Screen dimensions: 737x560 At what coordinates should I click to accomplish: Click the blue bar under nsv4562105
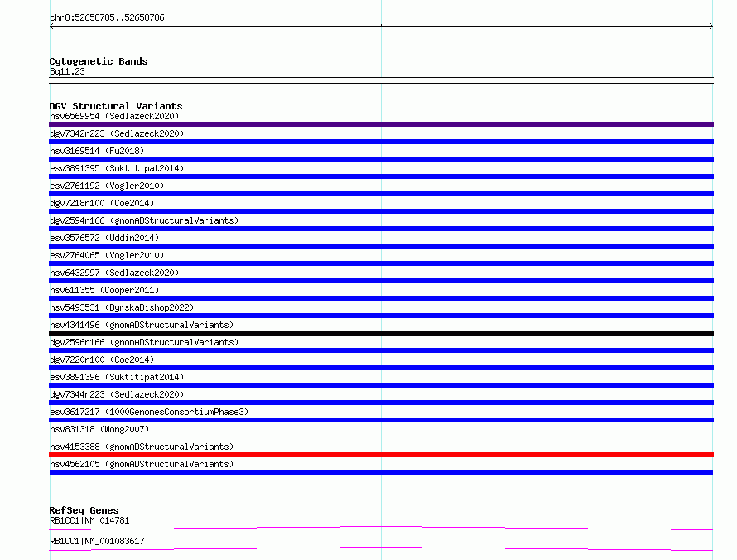(381, 472)
